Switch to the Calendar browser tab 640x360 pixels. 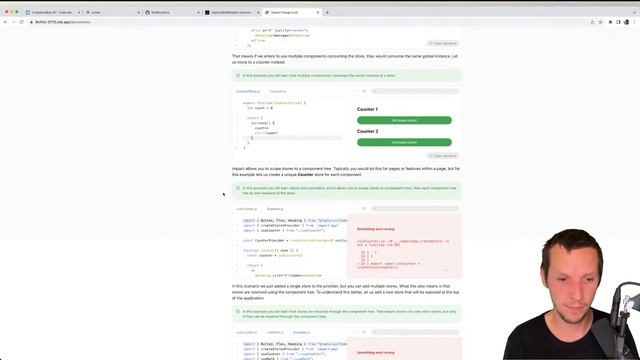coord(52,13)
